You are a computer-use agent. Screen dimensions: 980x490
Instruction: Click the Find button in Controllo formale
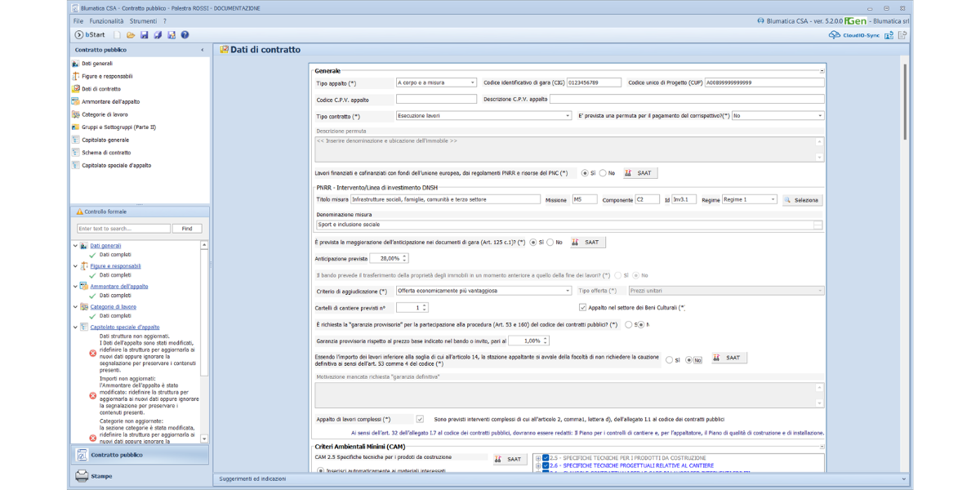(x=187, y=229)
